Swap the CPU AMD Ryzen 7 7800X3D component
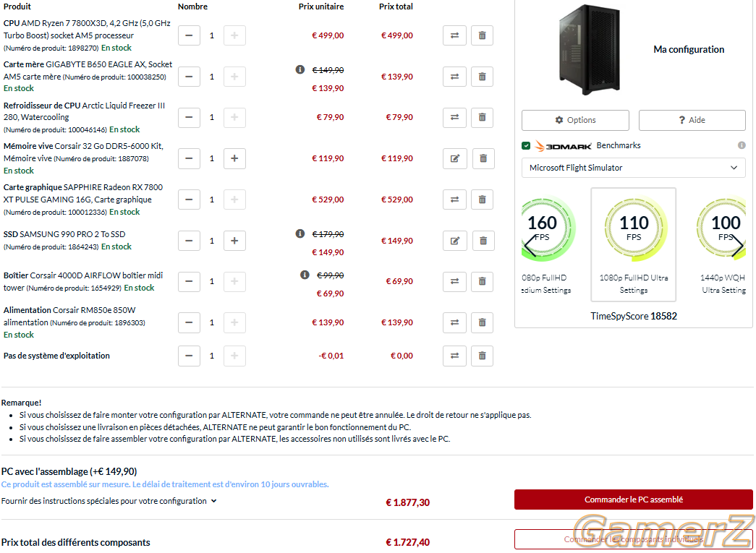The height and width of the screenshot is (553, 756). pyautogui.click(x=454, y=35)
